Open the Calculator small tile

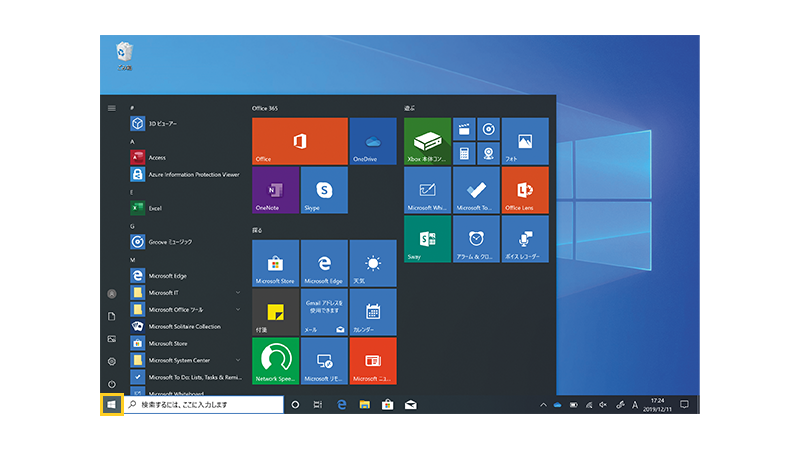(x=464, y=153)
